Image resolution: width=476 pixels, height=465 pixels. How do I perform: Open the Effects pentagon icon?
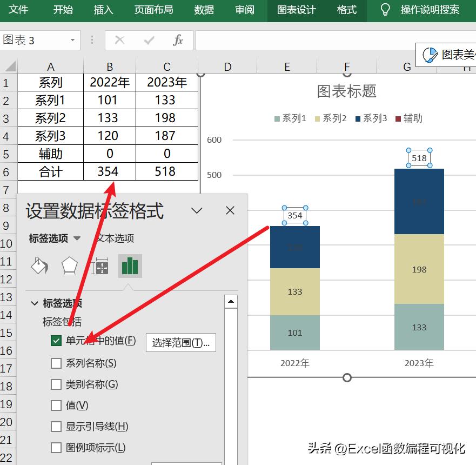click(x=70, y=266)
